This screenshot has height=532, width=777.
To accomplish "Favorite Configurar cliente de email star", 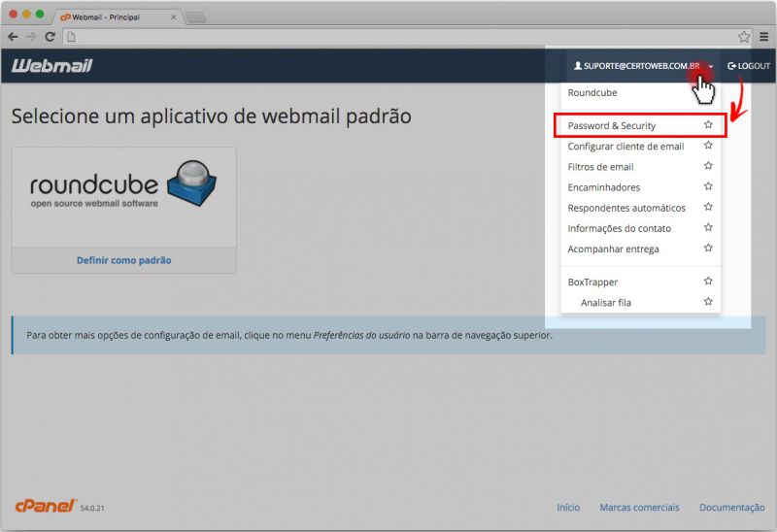I will (708, 146).
